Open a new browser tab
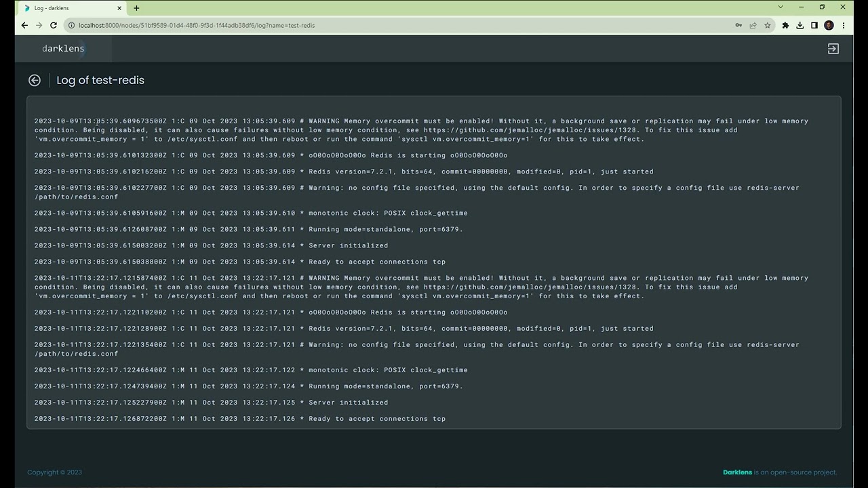 [x=136, y=8]
